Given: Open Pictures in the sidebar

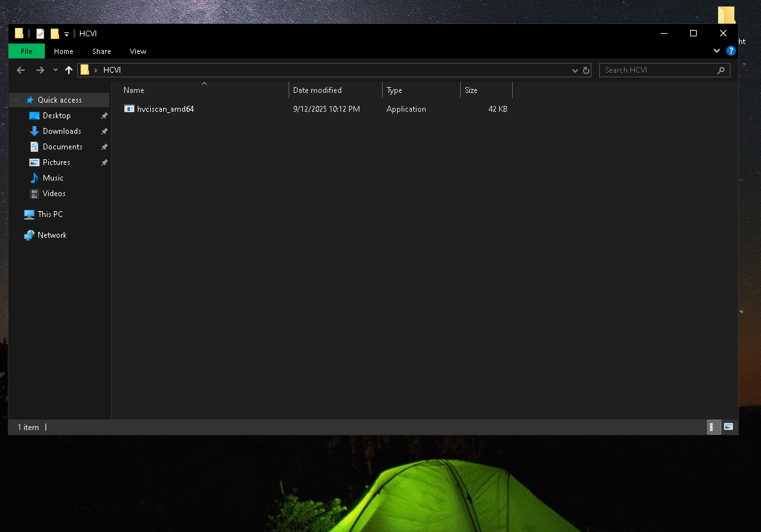Looking at the screenshot, I should pyautogui.click(x=57, y=162).
